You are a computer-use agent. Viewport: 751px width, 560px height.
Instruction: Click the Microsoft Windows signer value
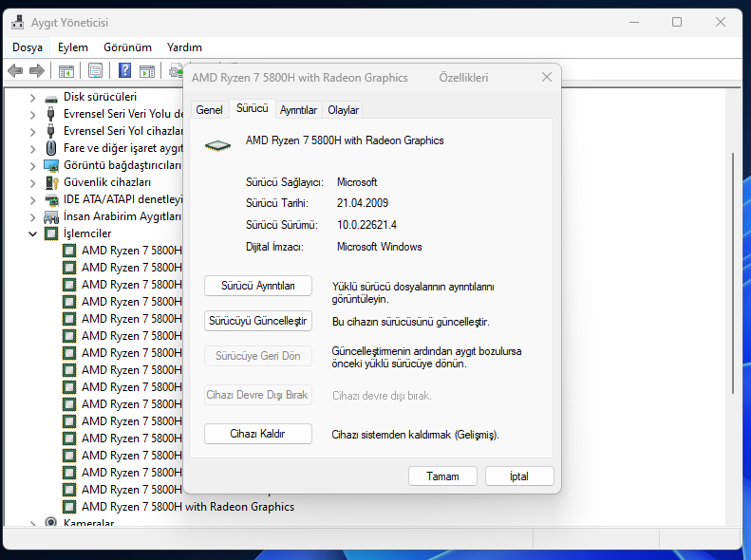(380, 247)
